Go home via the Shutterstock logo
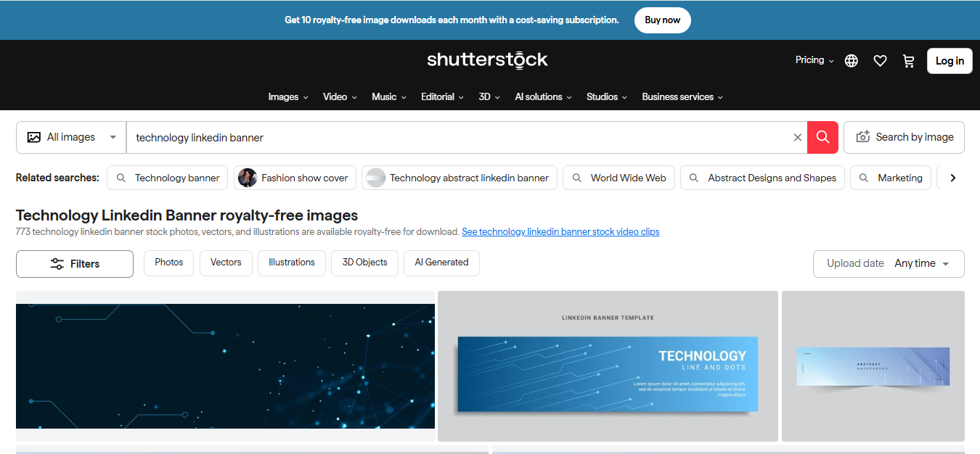This screenshot has width=980, height=454. click(x=487, y=60)
